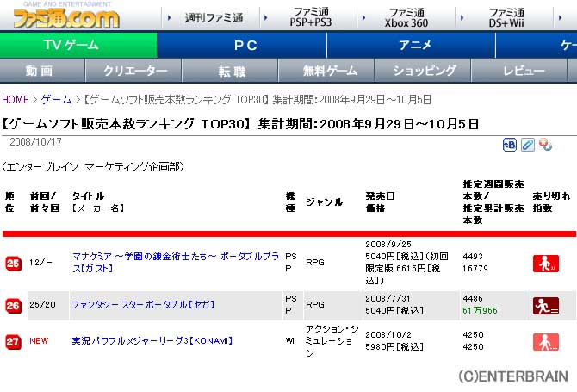This screenshot has height=392, width=577.
Task: Click the article date 2008/10/17
Action: pyautogui.click(x=35, y=142)
